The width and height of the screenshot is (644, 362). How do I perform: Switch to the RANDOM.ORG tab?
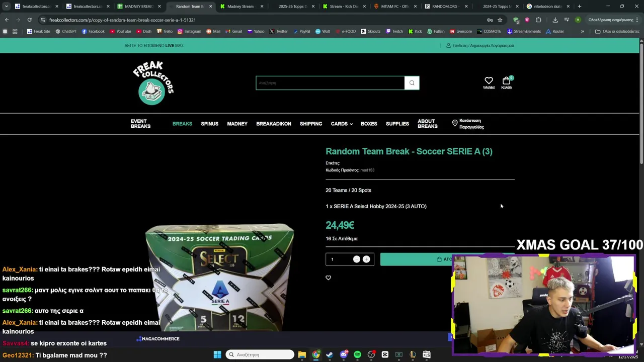(446, 7)
